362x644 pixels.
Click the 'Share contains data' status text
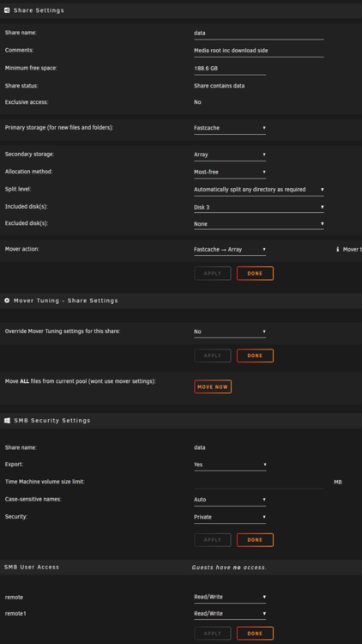pos(219,86)
